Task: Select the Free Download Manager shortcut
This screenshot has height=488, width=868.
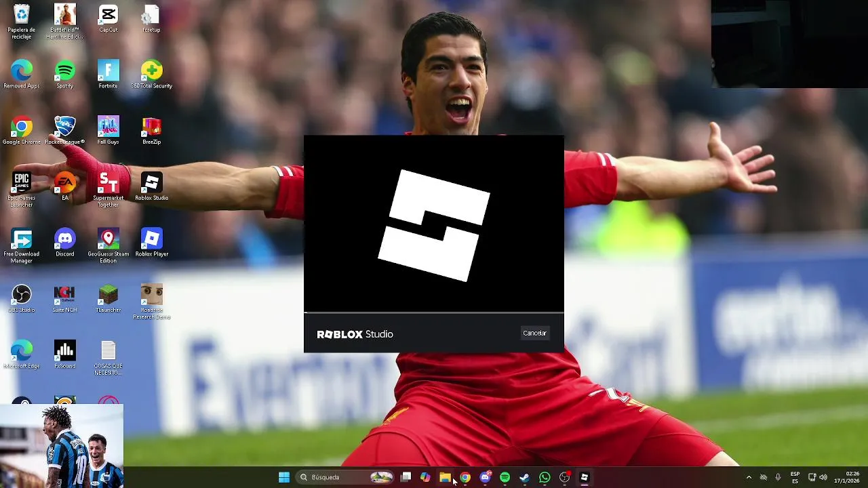Action: pyautogui.click(x=22, y=246)
